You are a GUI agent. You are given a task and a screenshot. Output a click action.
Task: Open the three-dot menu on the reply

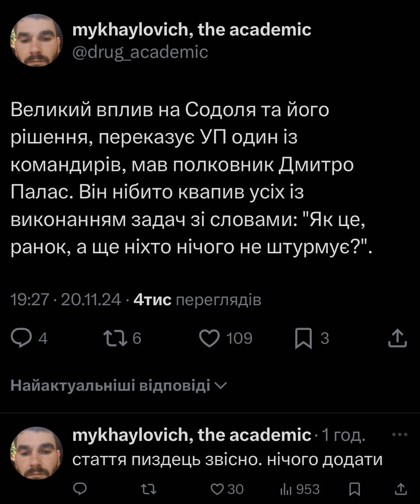(x=400, y=435)
